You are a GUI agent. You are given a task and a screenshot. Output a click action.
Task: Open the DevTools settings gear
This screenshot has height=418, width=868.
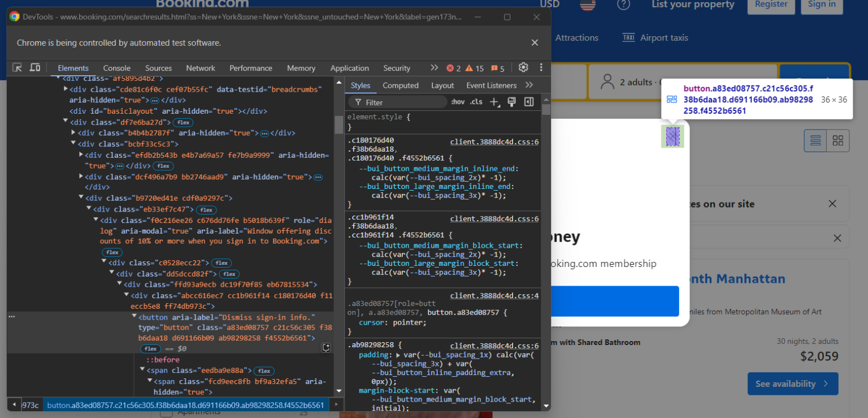coord(523,67)
